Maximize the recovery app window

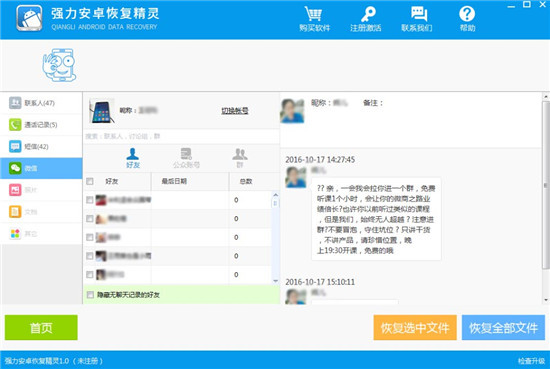point(526,5)
